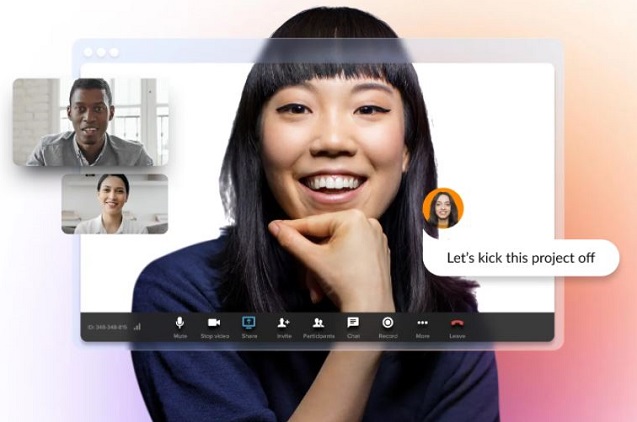
Task: Open the Chat panel
Action: (x=353, y=325)
